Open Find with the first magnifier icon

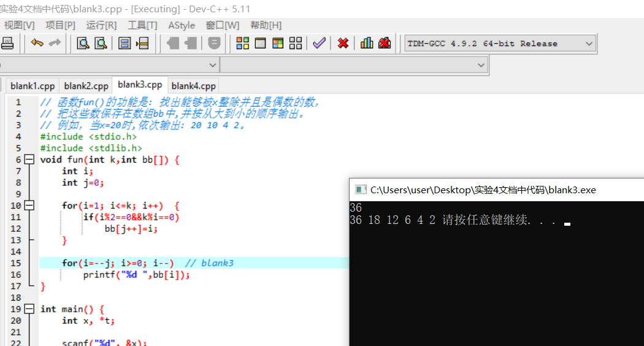click(x=83, y=43)
